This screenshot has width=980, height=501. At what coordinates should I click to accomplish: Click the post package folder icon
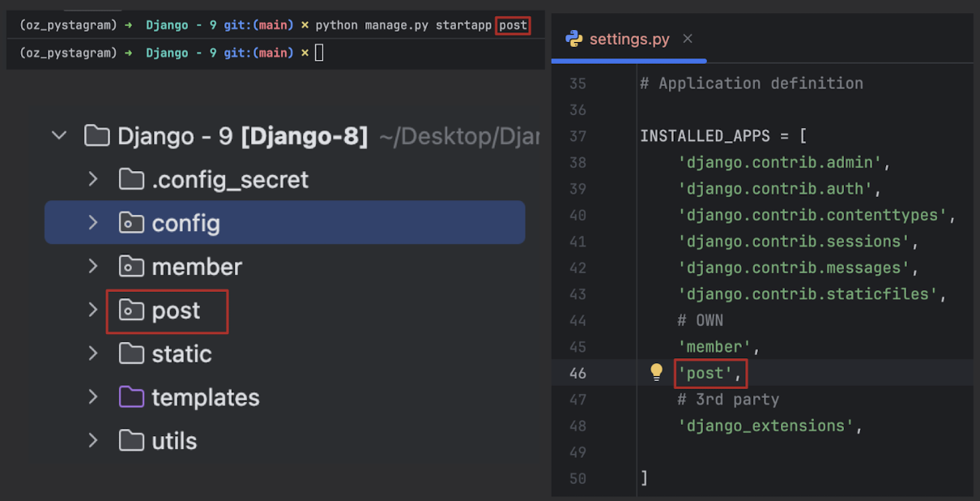pyautogui.click(x=131, y=310)
